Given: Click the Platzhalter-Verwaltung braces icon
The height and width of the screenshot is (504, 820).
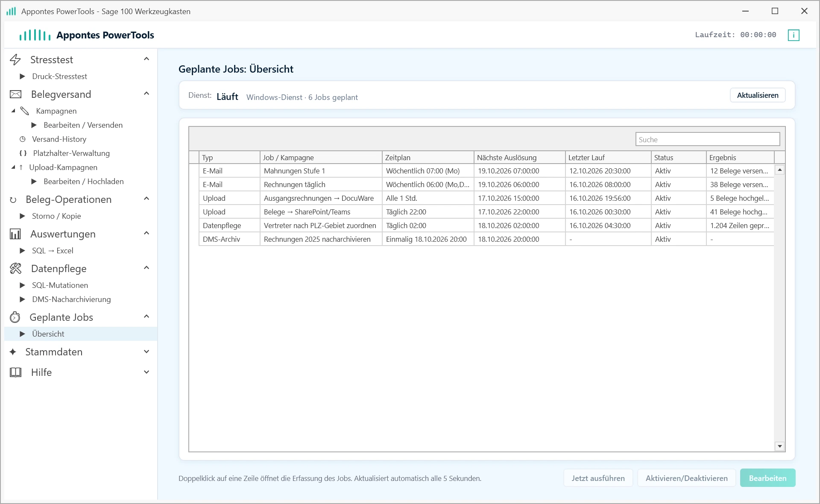Looking at the screenshot, I should pos(23,153).
